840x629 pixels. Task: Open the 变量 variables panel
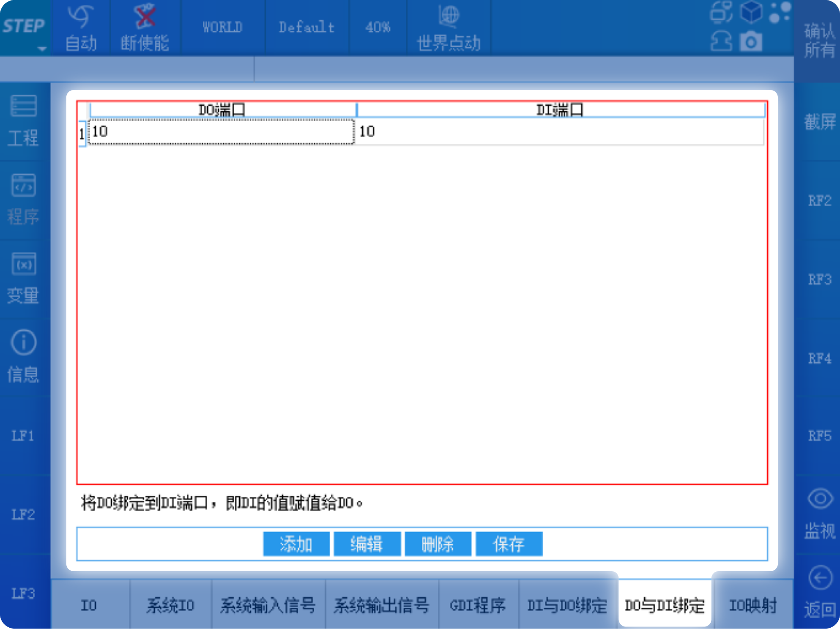(x=24, y=278)
